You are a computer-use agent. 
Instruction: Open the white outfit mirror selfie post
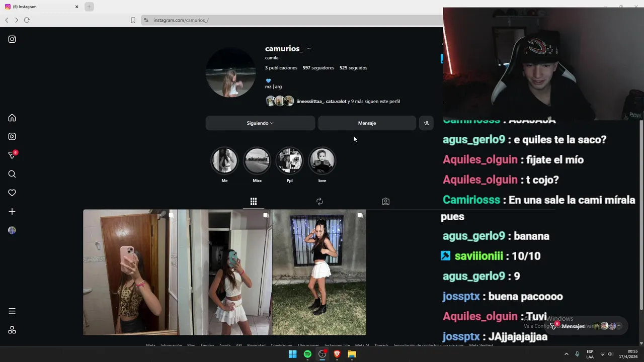click(x=225, y=273)
